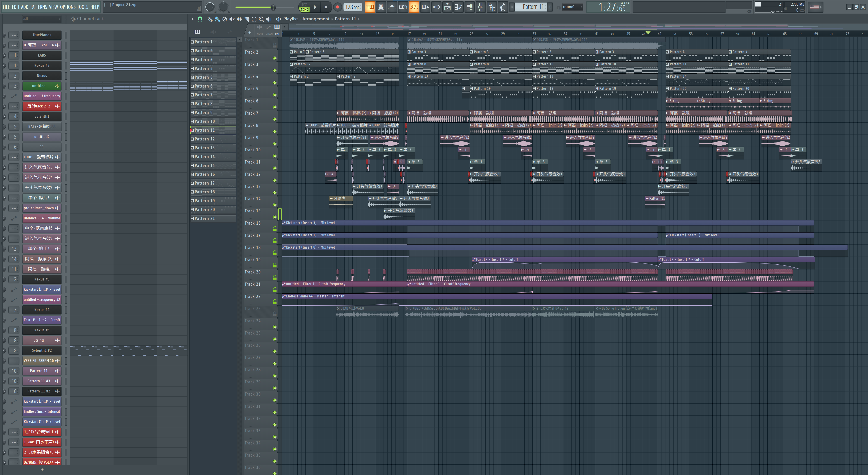The height and width of the screenshot is (475, 868).
Task: Add new pattern with plus button
Action: tap(550, 7)
